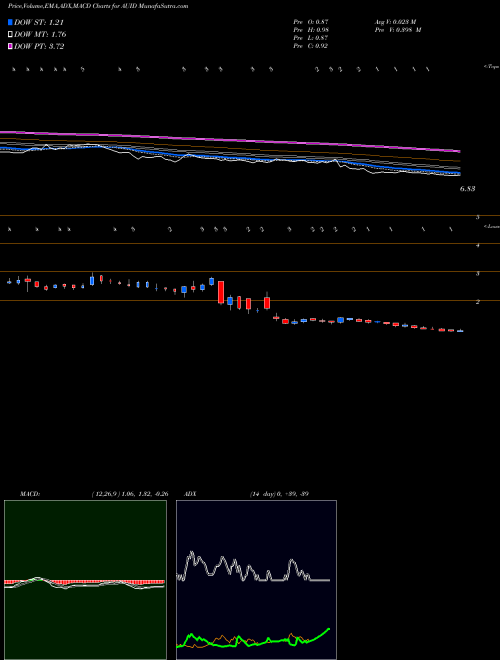Image resolution: width=500 pixels, height=660 pixels.
Task: Click the price axis label 2
Action: pos(478,302)
